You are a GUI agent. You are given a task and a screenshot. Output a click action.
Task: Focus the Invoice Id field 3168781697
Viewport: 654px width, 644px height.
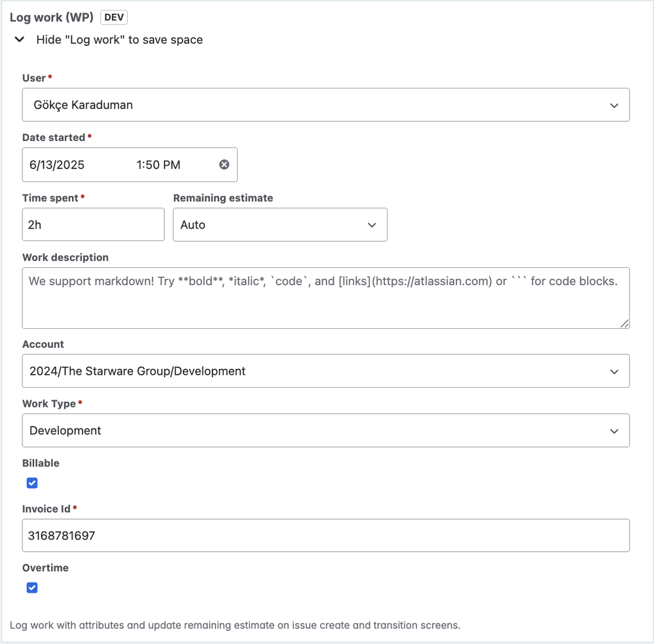point(326,535)
